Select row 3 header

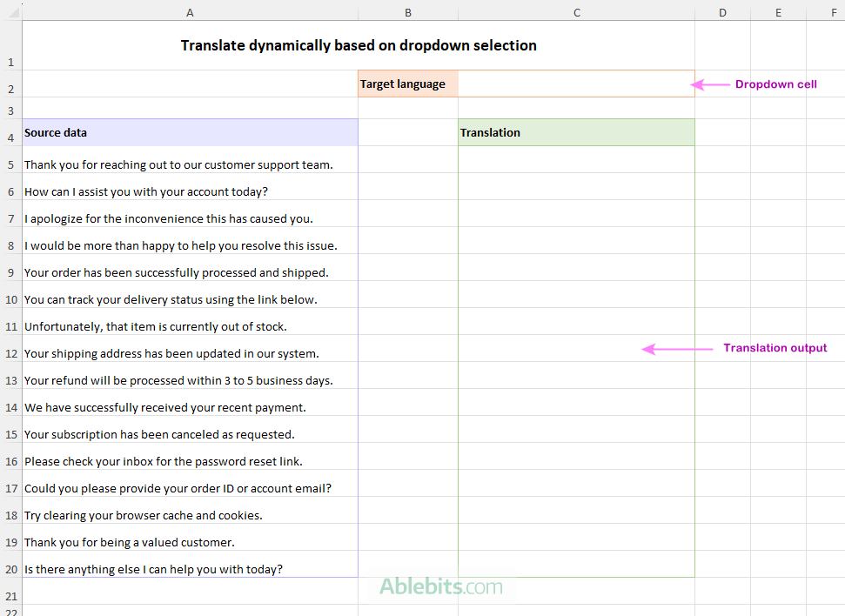pyautogui.click(x=10, y=109)
